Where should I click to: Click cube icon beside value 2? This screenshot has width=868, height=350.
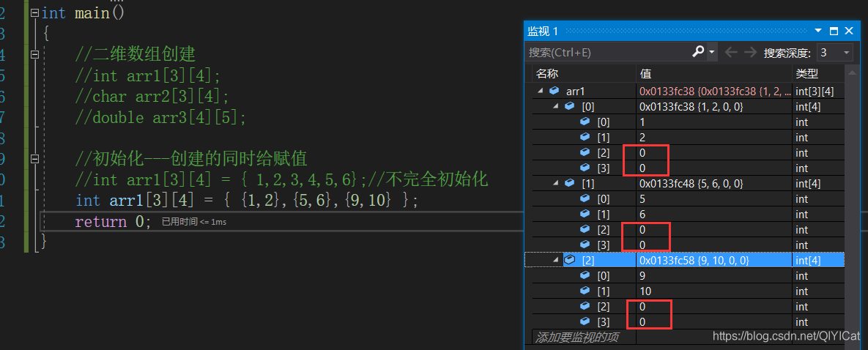click(x=585, y=138)
